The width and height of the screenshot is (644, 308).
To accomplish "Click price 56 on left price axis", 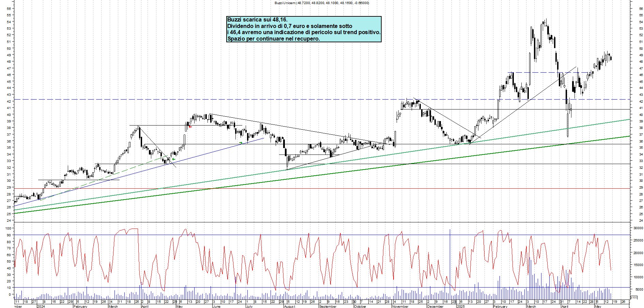I will point(9,9).
